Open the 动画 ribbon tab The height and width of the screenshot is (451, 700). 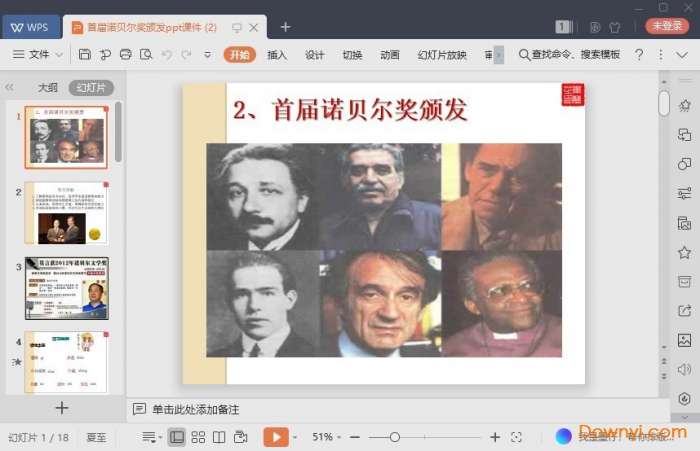click(x=390, y=54)
